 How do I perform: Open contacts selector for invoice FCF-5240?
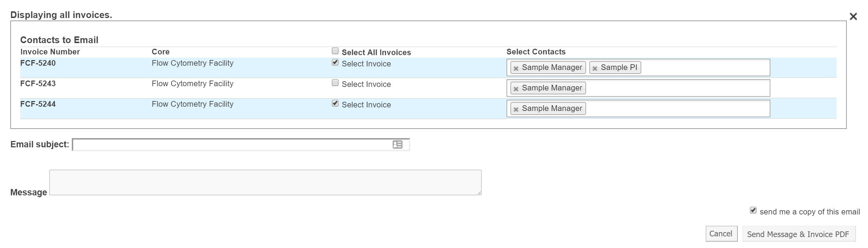pos(704,67)
